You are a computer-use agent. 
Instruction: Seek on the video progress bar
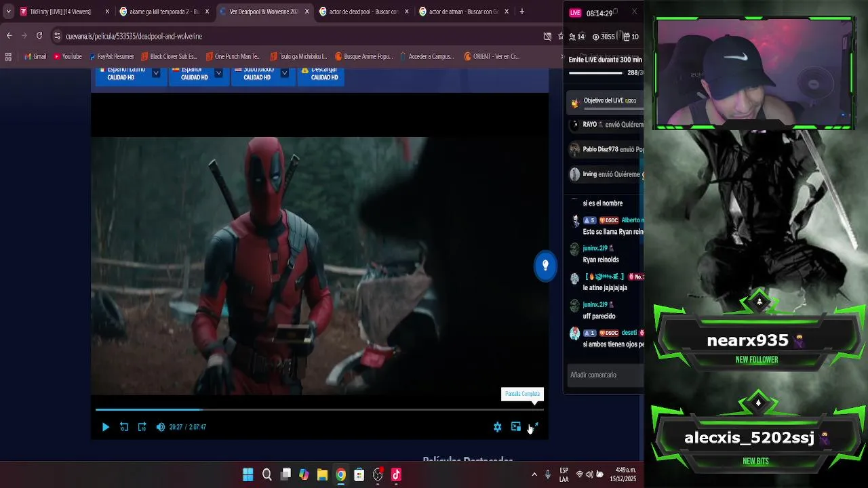[x=319, y=409]
